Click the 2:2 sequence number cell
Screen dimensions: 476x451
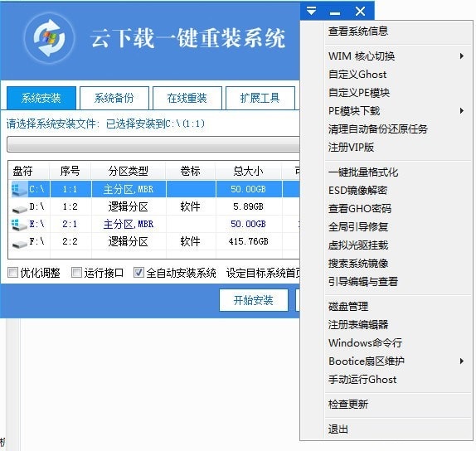pyautogui.click(x=70, y=241)
